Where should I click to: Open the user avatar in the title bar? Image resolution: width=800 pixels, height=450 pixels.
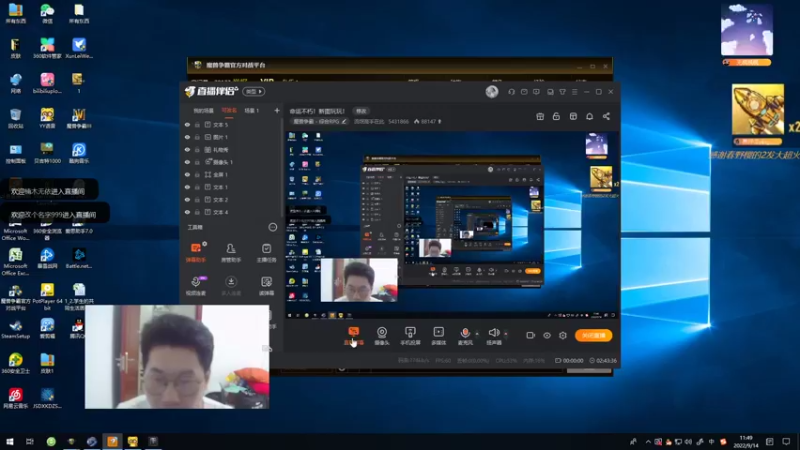pos(492,91)
